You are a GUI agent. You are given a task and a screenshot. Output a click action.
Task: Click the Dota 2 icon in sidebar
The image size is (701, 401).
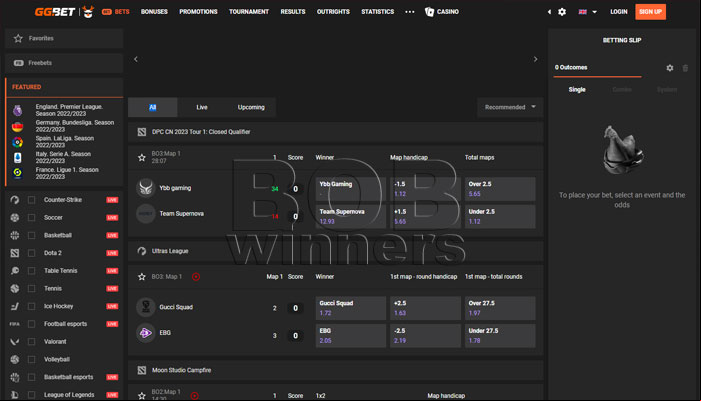[15, 253]
